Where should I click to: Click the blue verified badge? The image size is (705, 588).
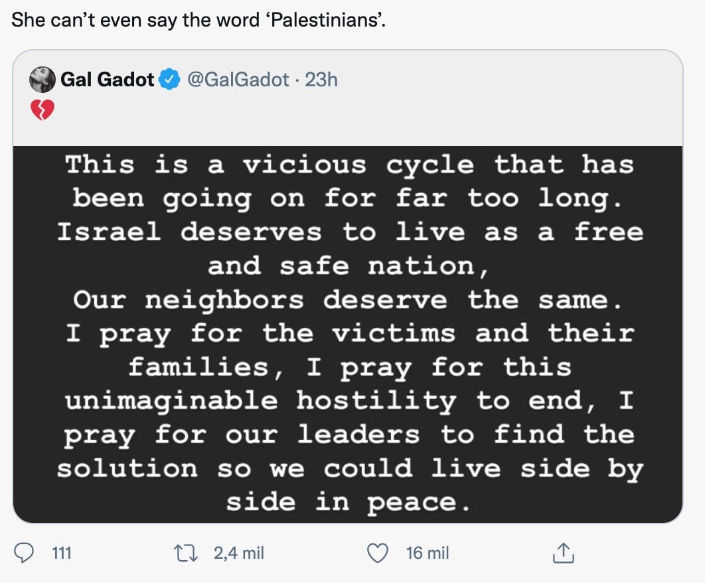[x=171, y=80]
